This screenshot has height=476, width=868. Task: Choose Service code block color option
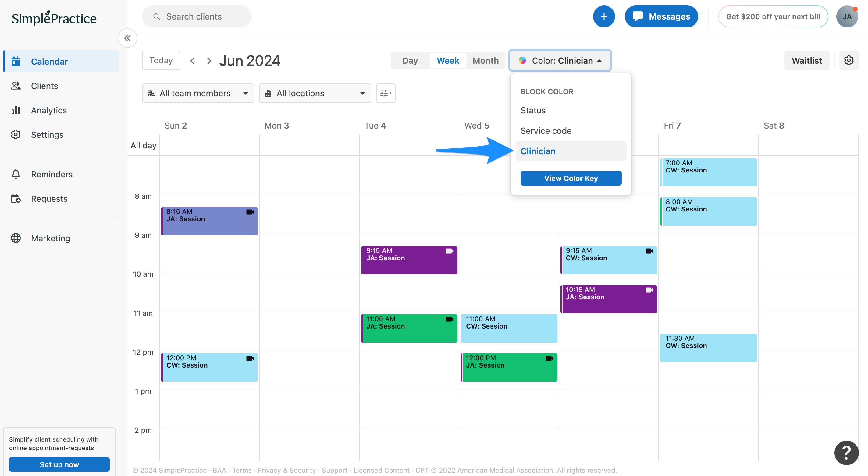571,131
